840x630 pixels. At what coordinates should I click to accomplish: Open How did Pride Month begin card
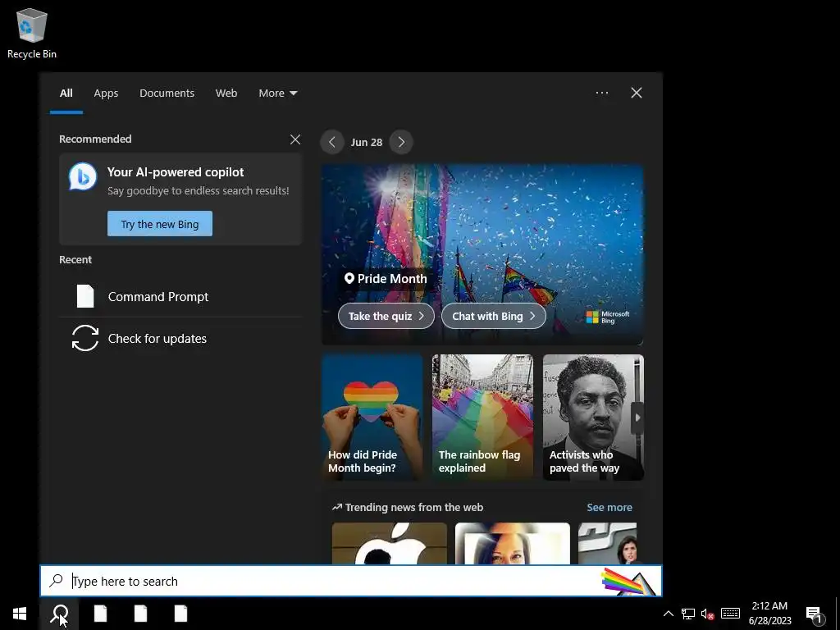(x=372, y=418)
